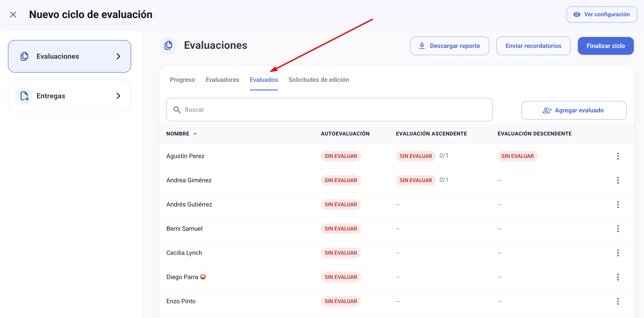The width and height of the screenshot is (644, 318).
Task: Open the three-dot menu for Agustín Perez
Action: coord(618,156)
